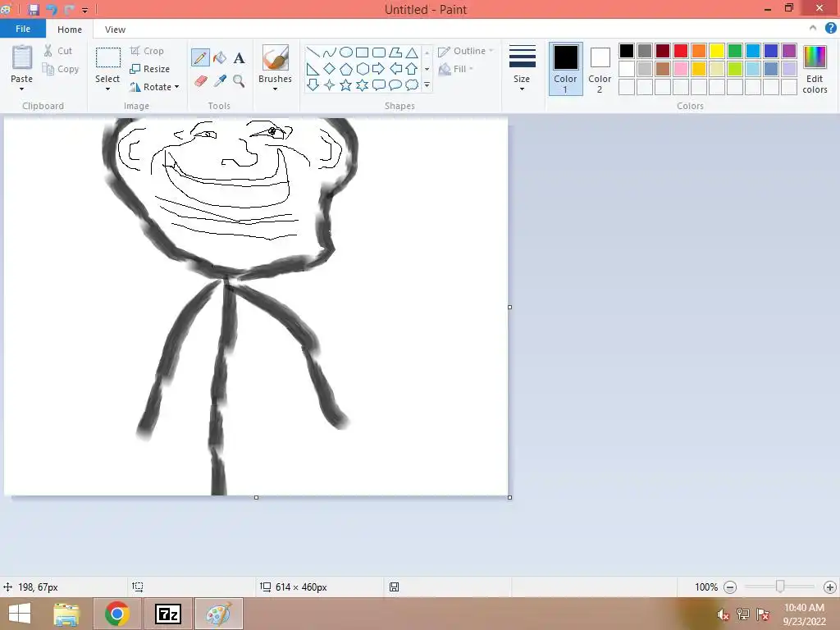This screenshot has height=630, width=840.
Task: Open 7-Zip from the taskbar
Action: click(168, 614)
